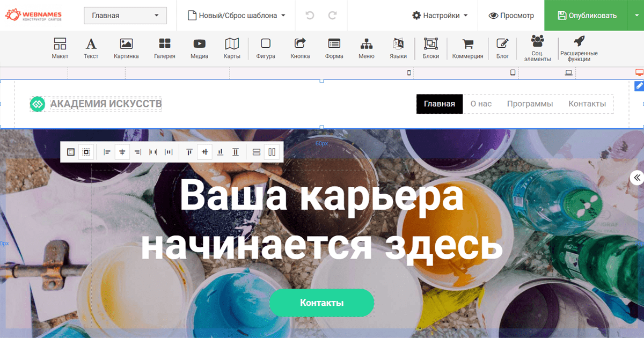The image size is (644, 338).
Task: Select the Фигура shape tool
Action: pos(266,48)
